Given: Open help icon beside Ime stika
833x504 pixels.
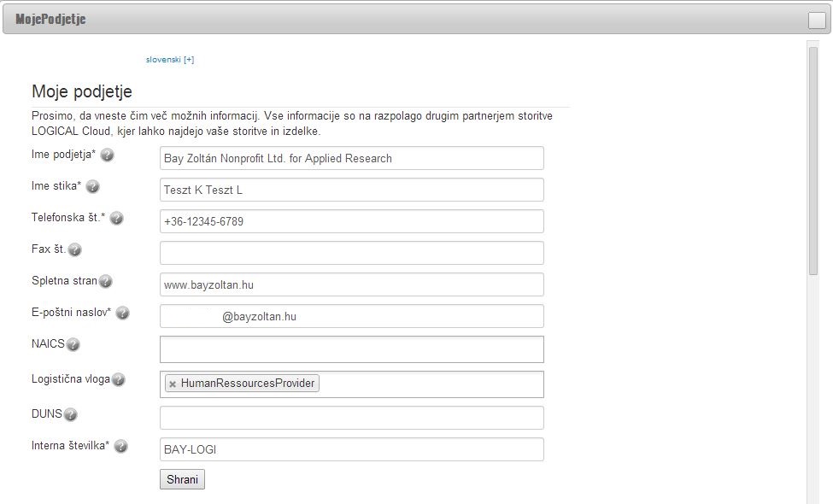Looking at the screenshot, I should (x=92, y=186).
